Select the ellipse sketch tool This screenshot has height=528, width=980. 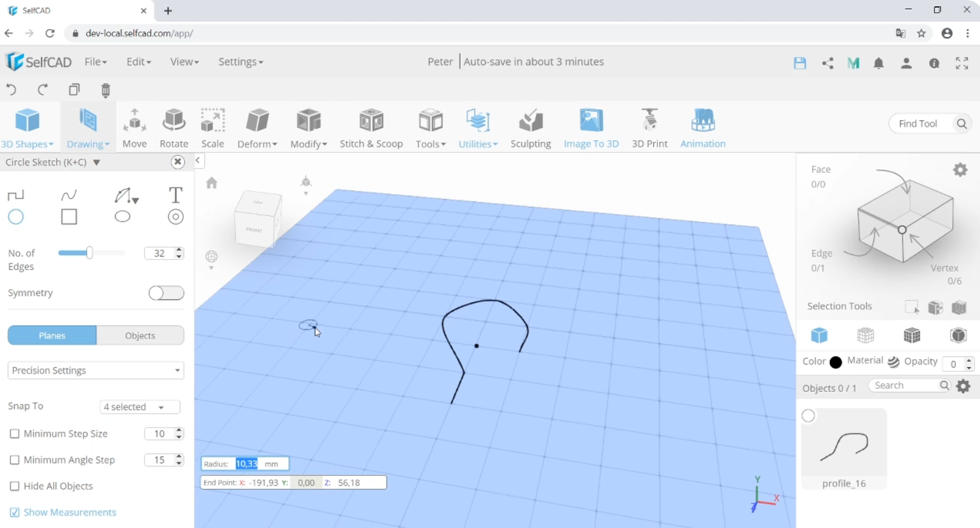click(x=122, y=217)
